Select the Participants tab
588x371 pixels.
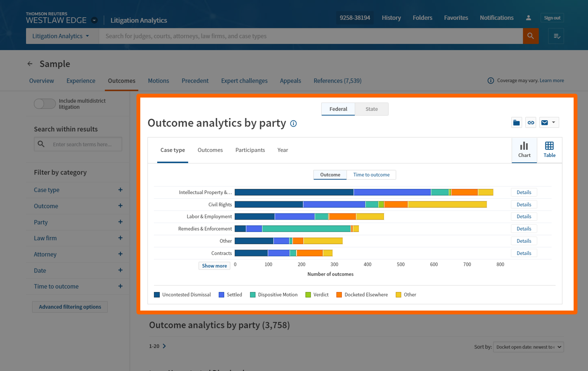click(250, 150)
